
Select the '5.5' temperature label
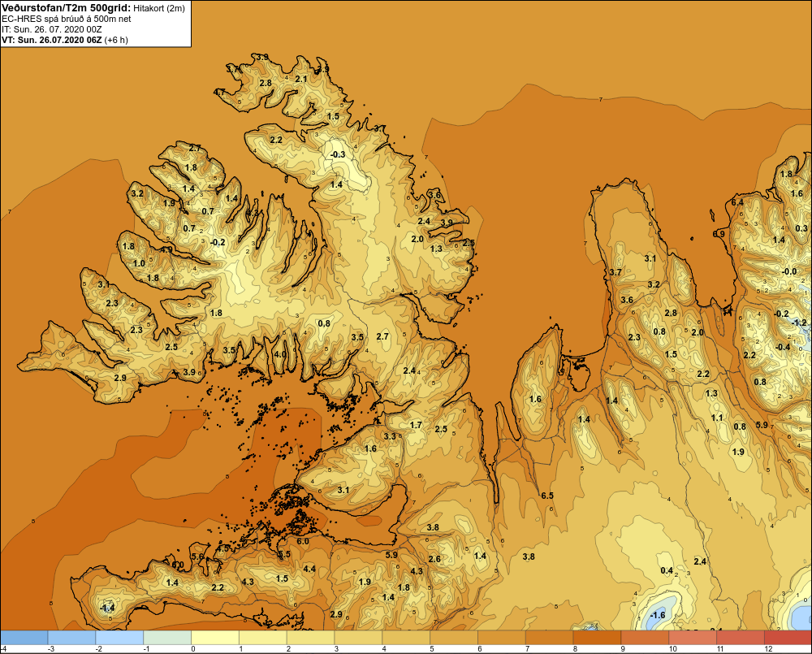284,554
